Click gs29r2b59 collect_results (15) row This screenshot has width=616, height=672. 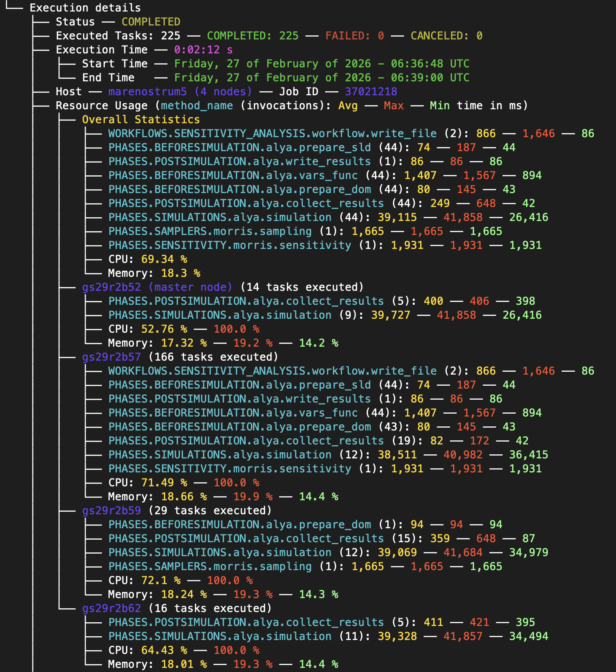[x=322, y=539]
